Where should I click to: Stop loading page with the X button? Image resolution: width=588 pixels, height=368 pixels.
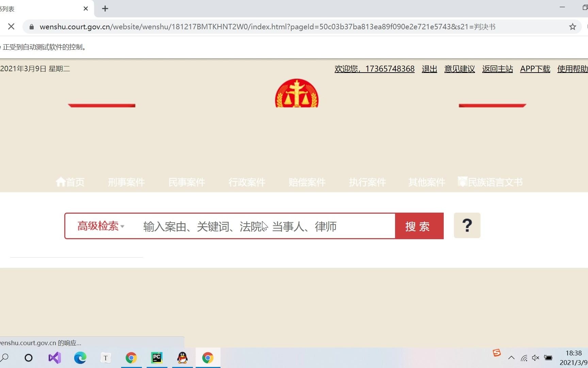coord(11,27)
